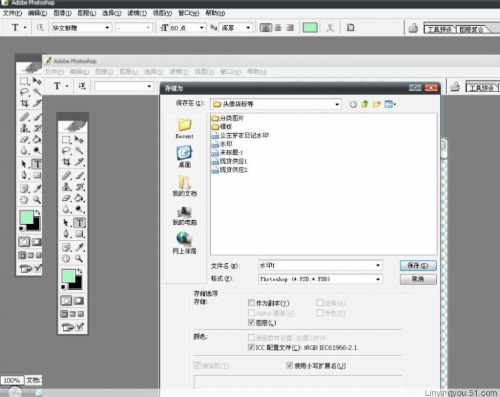Select the Crop tool in left toolbox

tap(24, 103)
